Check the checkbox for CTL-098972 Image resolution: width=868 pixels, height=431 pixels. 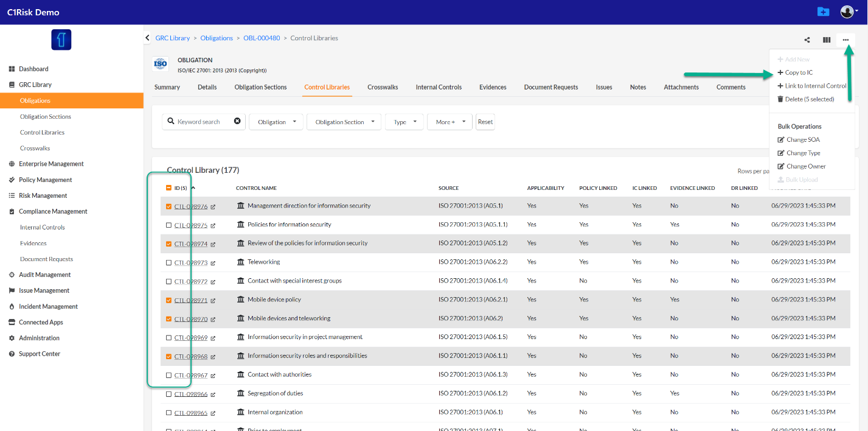168,281
